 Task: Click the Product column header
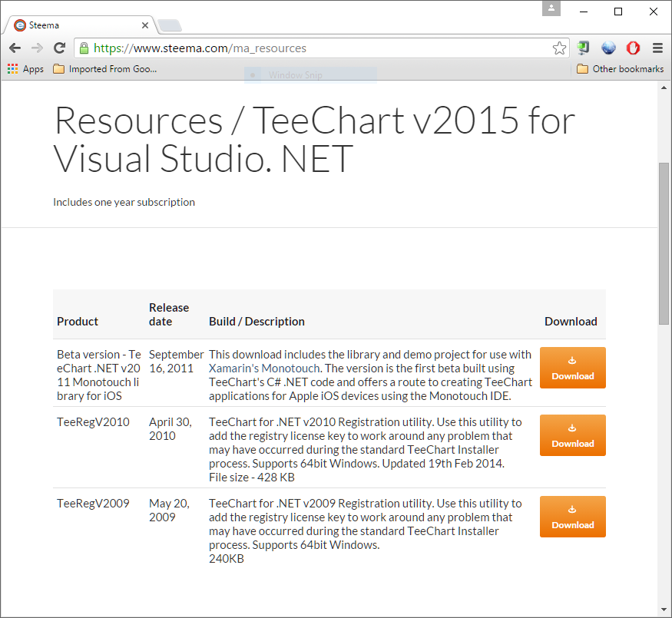[78, 322]
